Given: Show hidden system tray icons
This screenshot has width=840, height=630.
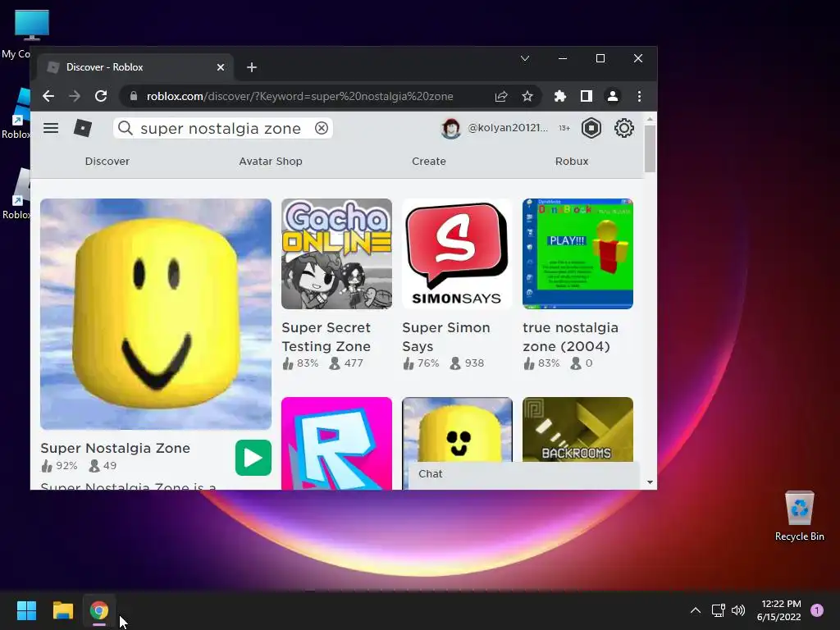Looking at the screenshot, I should [696, 610].
